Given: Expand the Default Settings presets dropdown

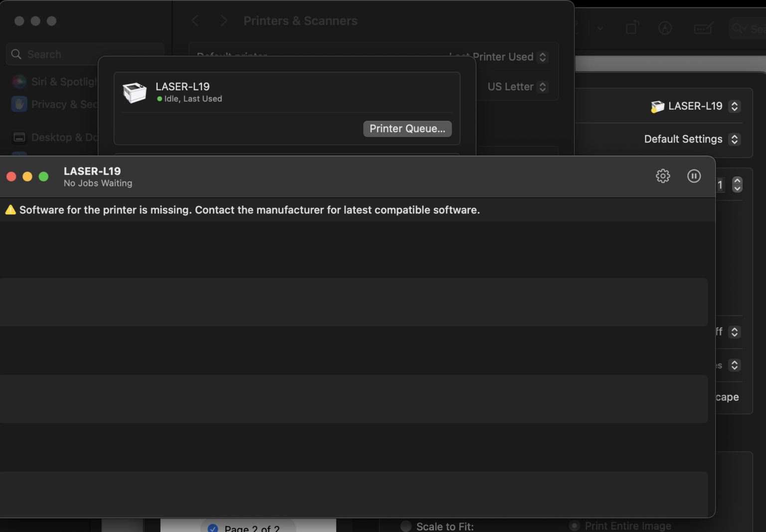Looking at the screenshot, I should point(692,139).
